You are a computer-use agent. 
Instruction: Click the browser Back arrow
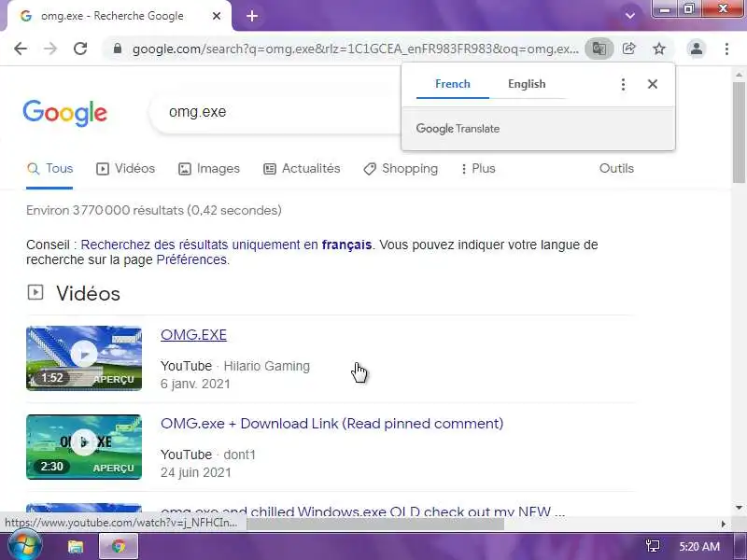pos(21,49)
